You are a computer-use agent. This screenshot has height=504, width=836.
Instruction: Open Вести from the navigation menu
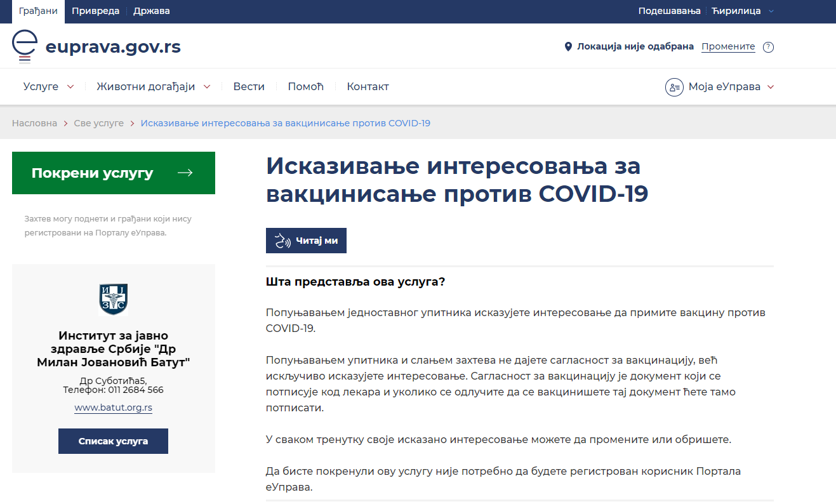click(x=249, y=87)
